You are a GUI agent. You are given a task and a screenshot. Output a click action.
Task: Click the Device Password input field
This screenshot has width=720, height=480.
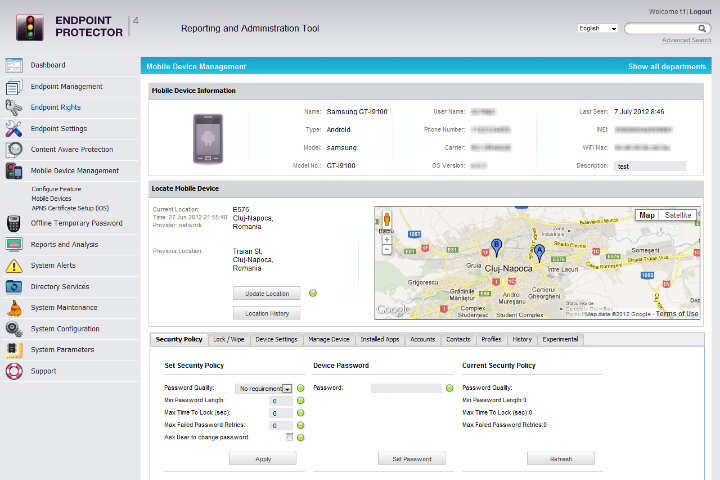click(406, 389)
